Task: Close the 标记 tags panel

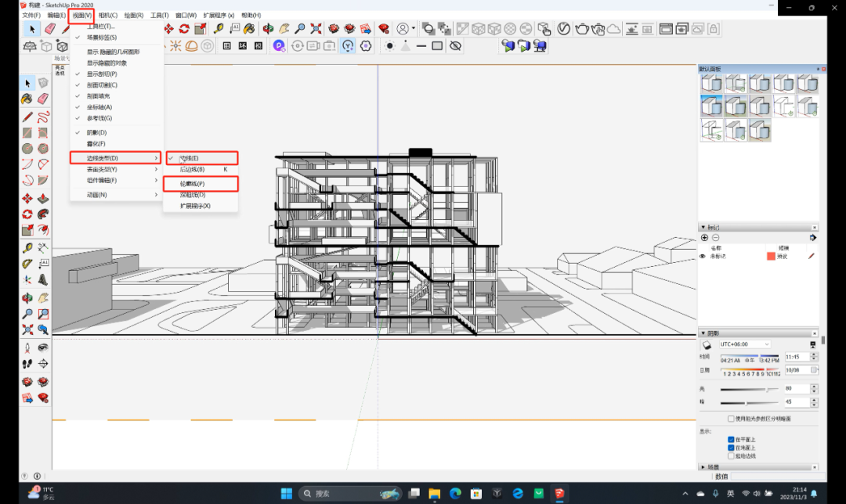Action: tap(815, 228)
